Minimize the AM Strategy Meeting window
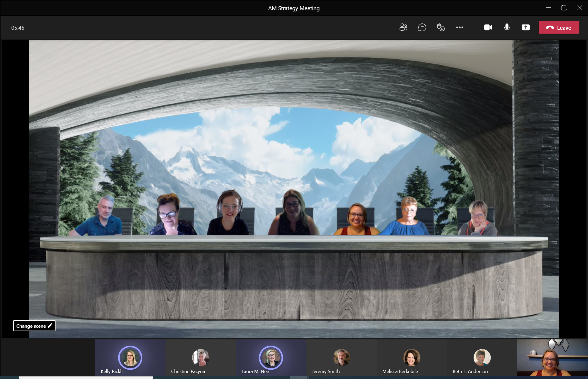588x379 pixels. pos(548,8)
